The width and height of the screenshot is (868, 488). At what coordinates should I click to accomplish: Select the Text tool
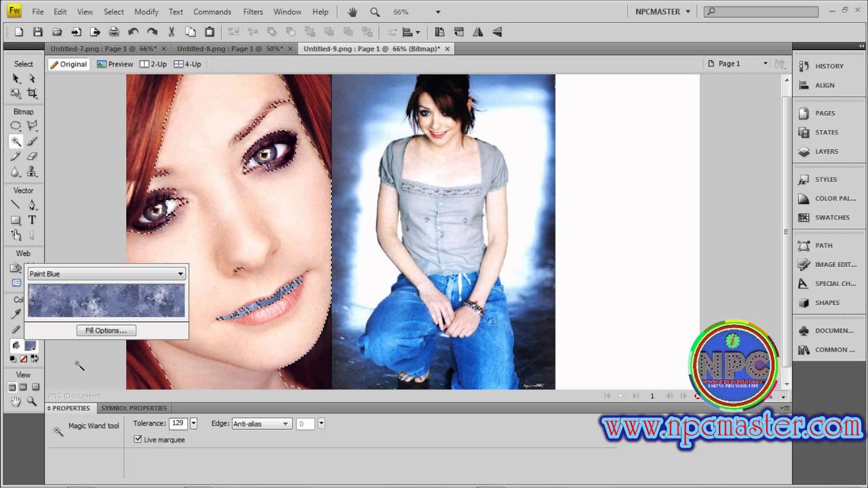click(32, 220)
